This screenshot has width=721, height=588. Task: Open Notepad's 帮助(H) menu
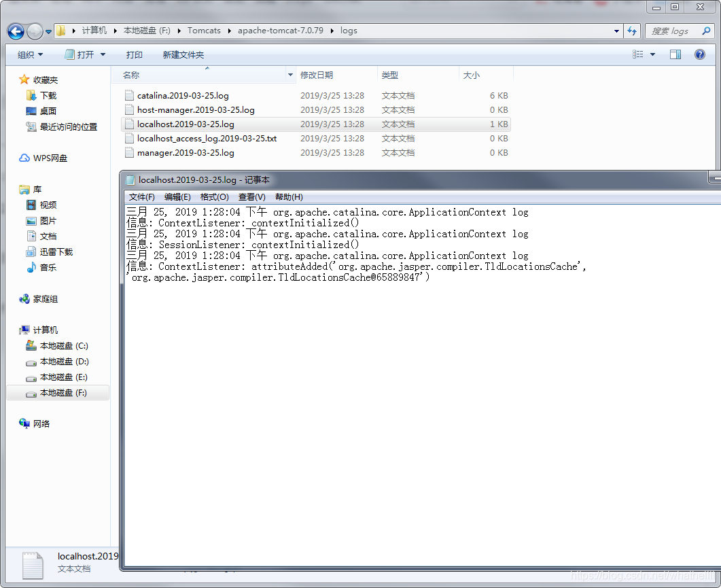pos(289,197)
